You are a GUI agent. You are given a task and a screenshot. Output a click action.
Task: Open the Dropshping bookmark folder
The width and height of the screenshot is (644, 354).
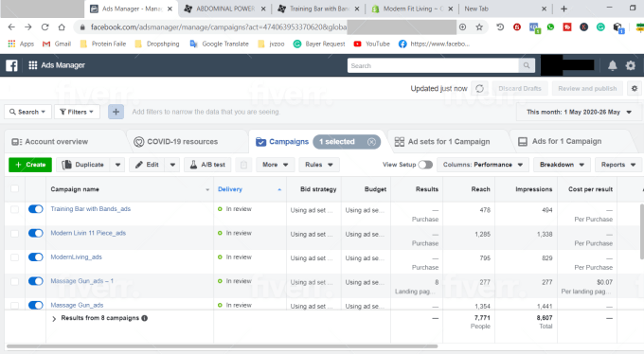pos(157,44)
